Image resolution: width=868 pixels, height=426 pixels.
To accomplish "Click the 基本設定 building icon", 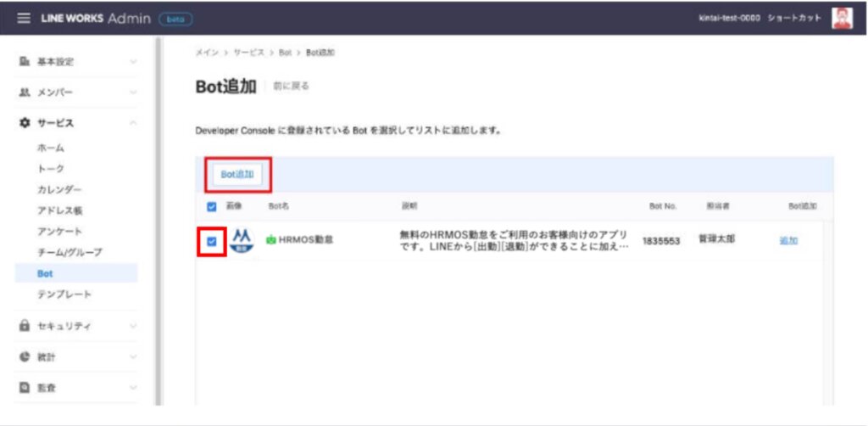I will [x=25, y=62].
